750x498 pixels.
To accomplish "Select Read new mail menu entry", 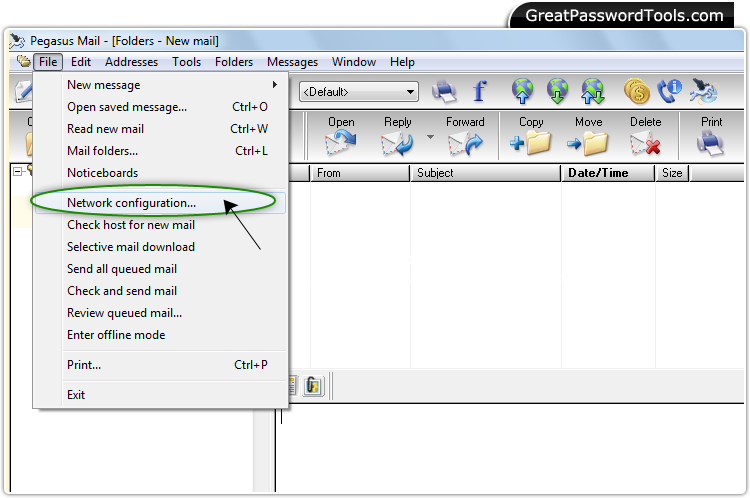I will [161, 129].
